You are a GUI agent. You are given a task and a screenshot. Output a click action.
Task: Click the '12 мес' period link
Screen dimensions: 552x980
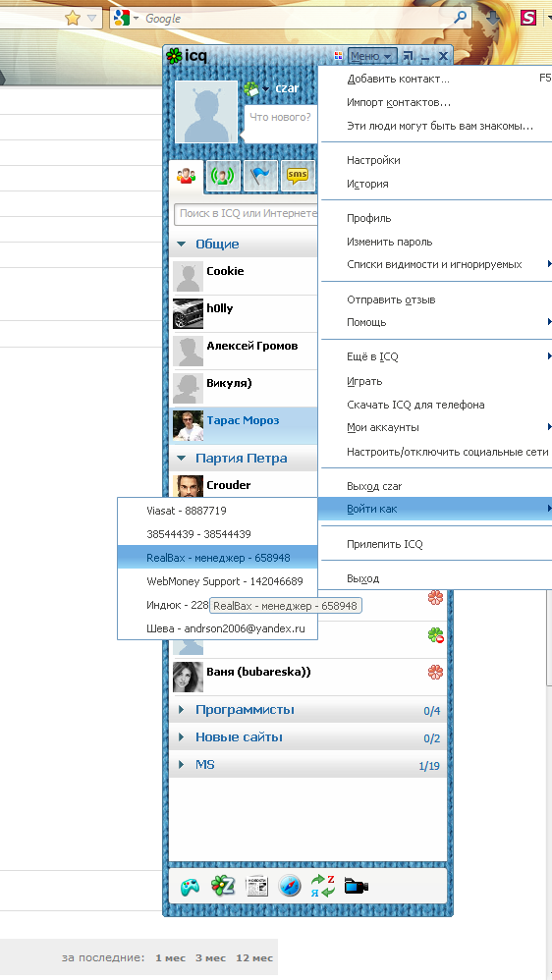click(254, 958)
